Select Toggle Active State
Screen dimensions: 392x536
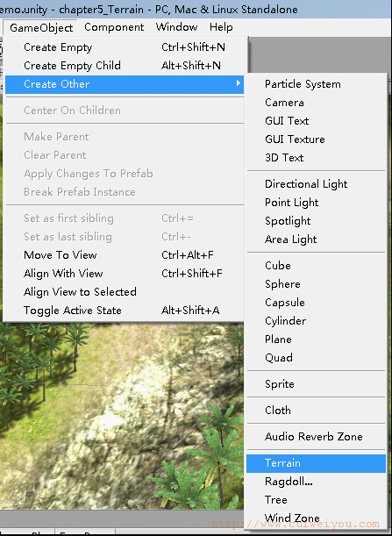(125, 311)
